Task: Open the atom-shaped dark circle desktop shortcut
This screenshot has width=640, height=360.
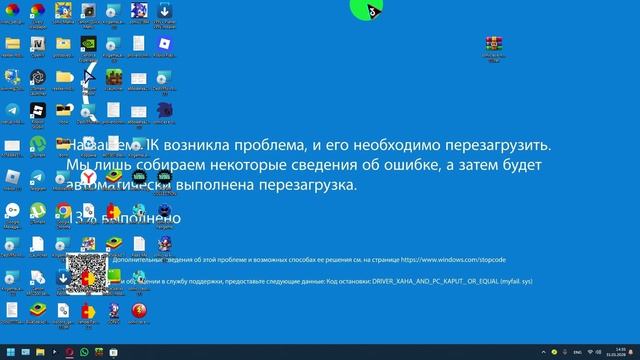Action: coord(38,77)
